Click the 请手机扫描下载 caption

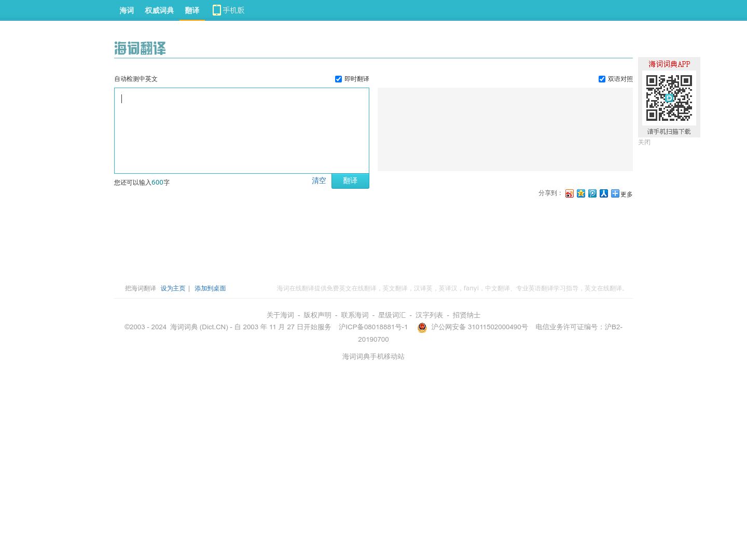point(669,132)
